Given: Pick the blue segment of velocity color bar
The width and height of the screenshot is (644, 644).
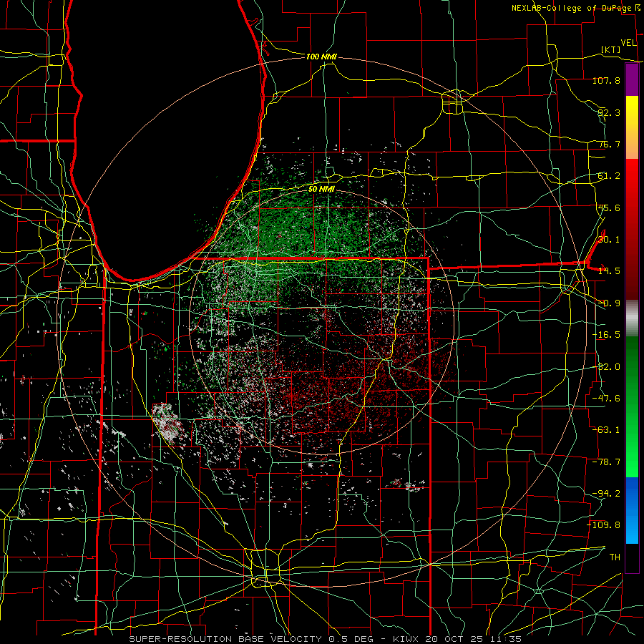Looking at the screenshot, I should point(632,510).
